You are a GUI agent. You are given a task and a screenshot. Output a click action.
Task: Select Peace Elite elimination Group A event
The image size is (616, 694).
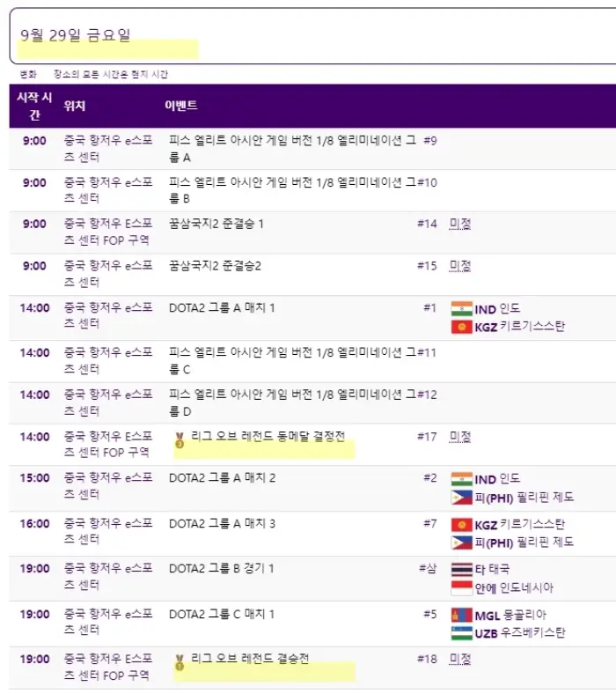point(292,149)
